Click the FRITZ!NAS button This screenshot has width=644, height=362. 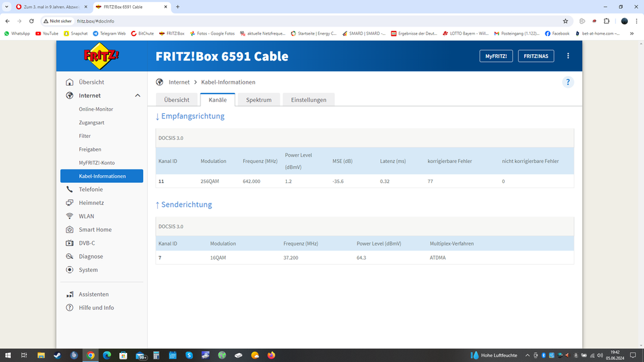pos(536,56)
